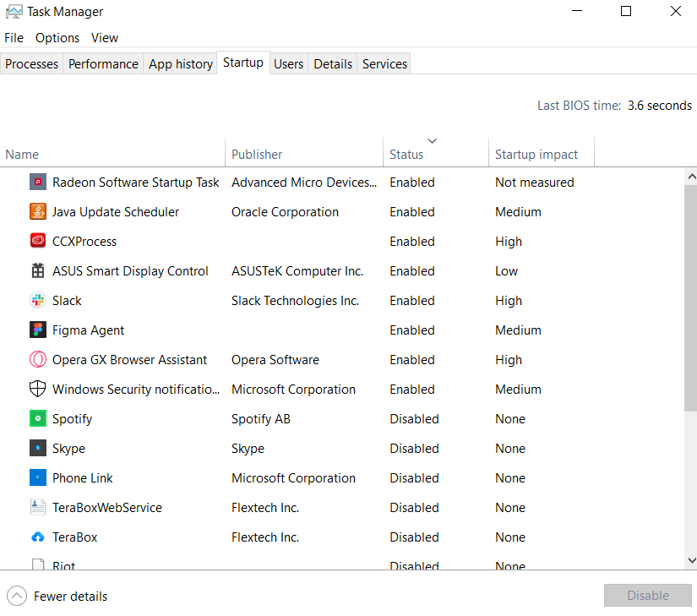
Task: Select the TeraBoxWebService entry name
Action: (x=107, y=508)
